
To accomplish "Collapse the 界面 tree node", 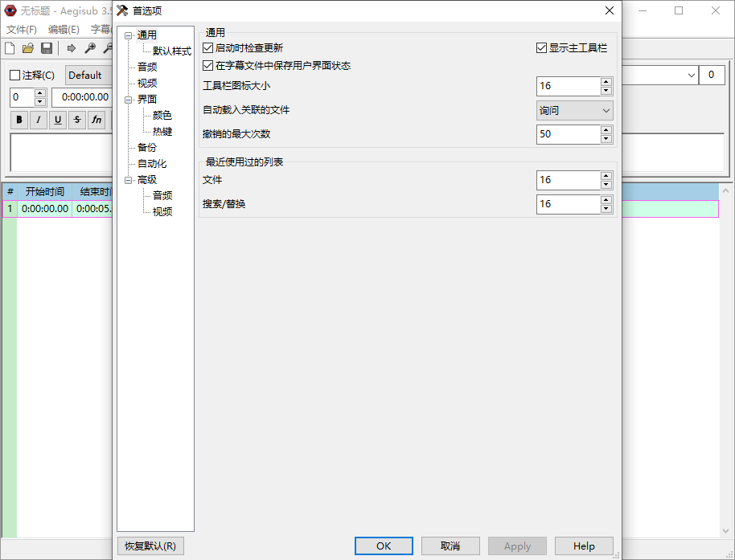I will [129, 100].
